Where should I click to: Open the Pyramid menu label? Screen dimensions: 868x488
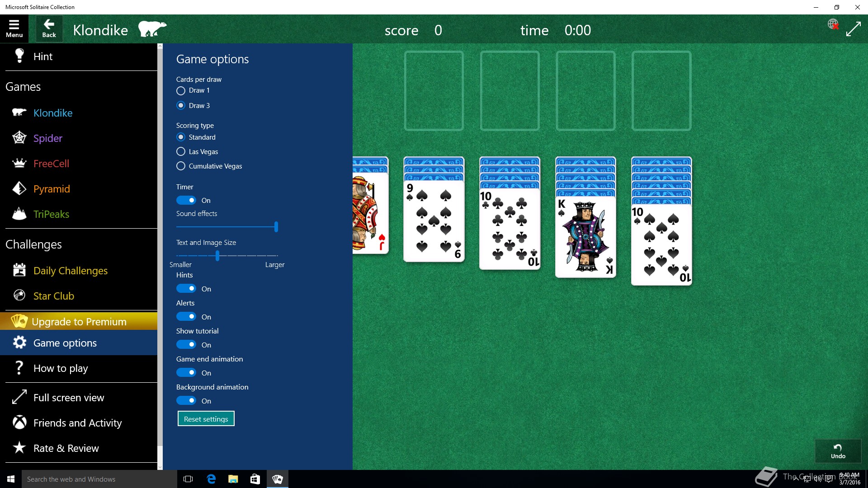52,188
